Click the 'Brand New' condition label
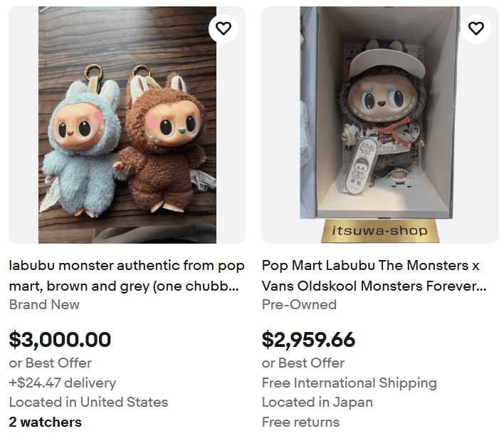Screen dimensions: 504x441 pos(44,304)
